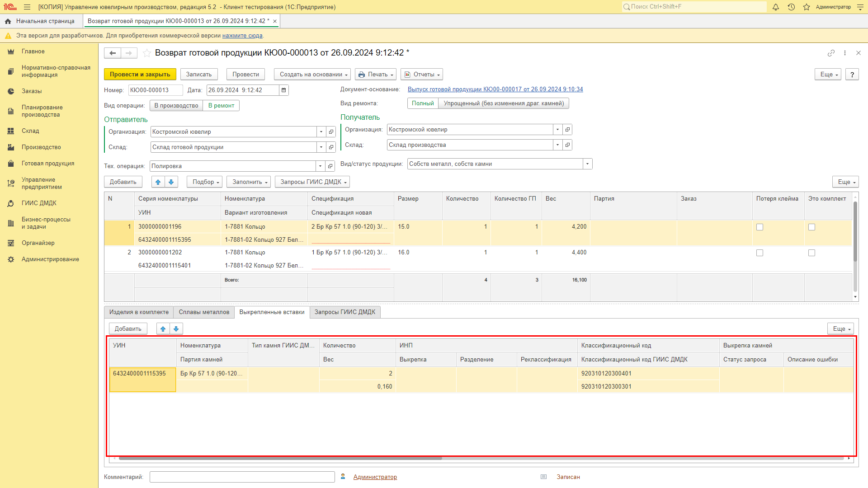The height and width of the screenshot is (488, 868).
Task: Expand sender warehouse dropdown
Action: (x=321, y=147)
